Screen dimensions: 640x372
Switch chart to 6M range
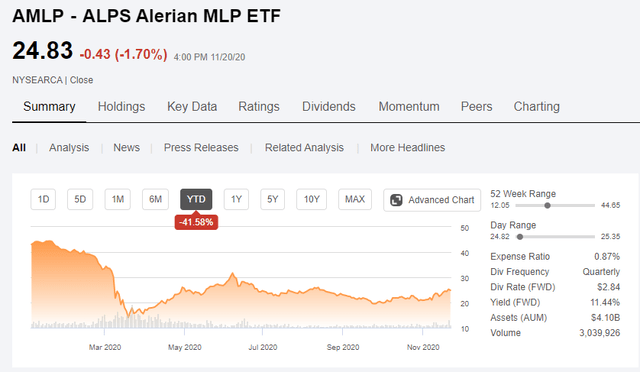coord(156,199)
